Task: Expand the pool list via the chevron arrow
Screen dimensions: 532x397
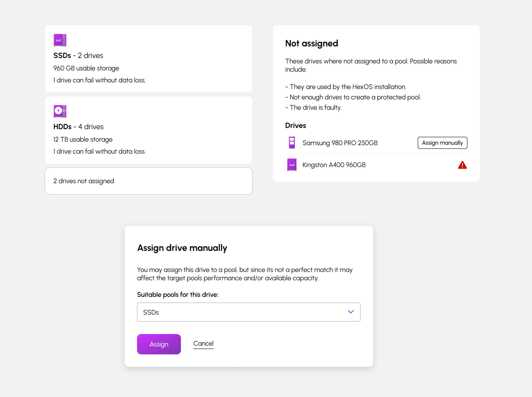Action: click(x=350, y=312)
